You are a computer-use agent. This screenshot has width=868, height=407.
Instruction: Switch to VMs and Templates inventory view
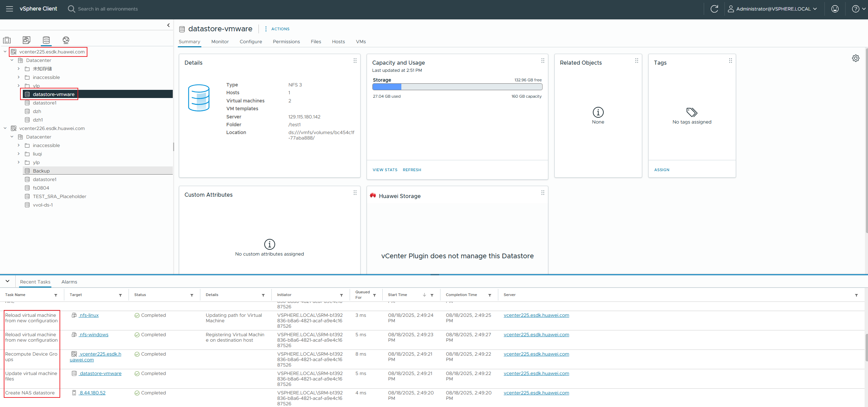click(x=27, y=40)
